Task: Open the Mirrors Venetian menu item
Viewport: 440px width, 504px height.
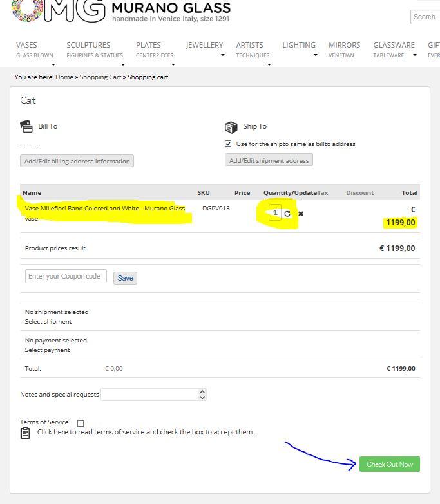Action: [x=344, y=50]
